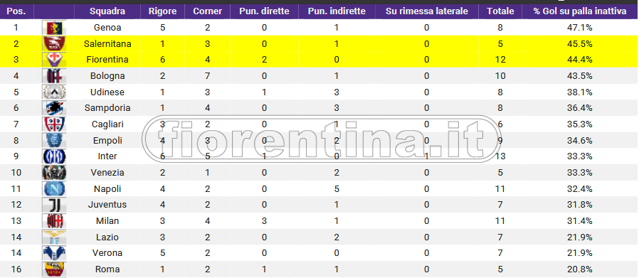Select the Inter club logo
This screenshot has width=644, height=278.
pyautogui.click(x=54, y=156)
